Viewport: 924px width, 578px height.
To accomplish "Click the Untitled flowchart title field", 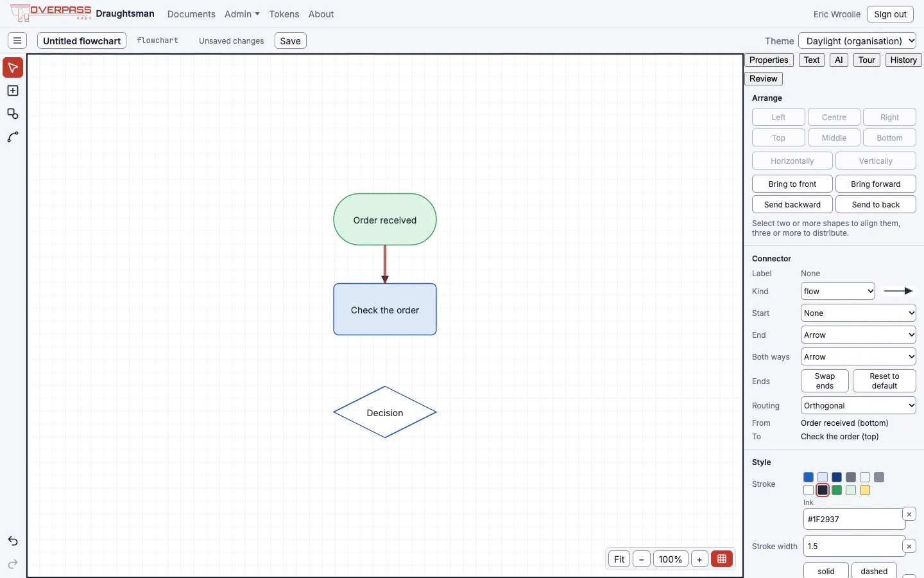I will (81, 40).
